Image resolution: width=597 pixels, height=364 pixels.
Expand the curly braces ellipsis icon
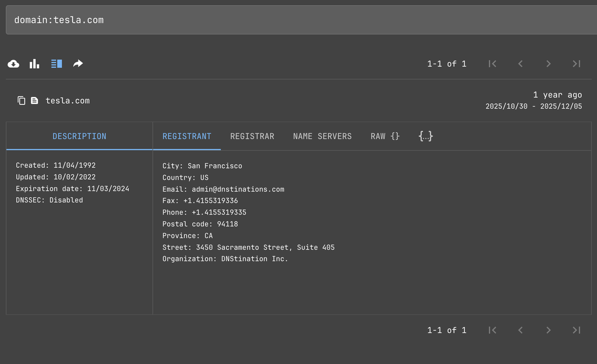(x=425, y=136)
